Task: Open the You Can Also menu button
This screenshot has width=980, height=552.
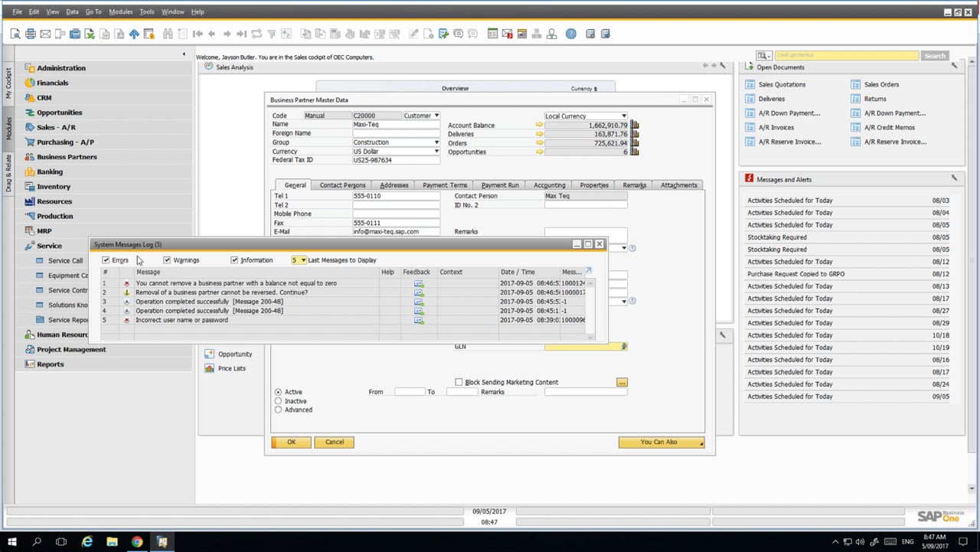Action: point(661,442)
